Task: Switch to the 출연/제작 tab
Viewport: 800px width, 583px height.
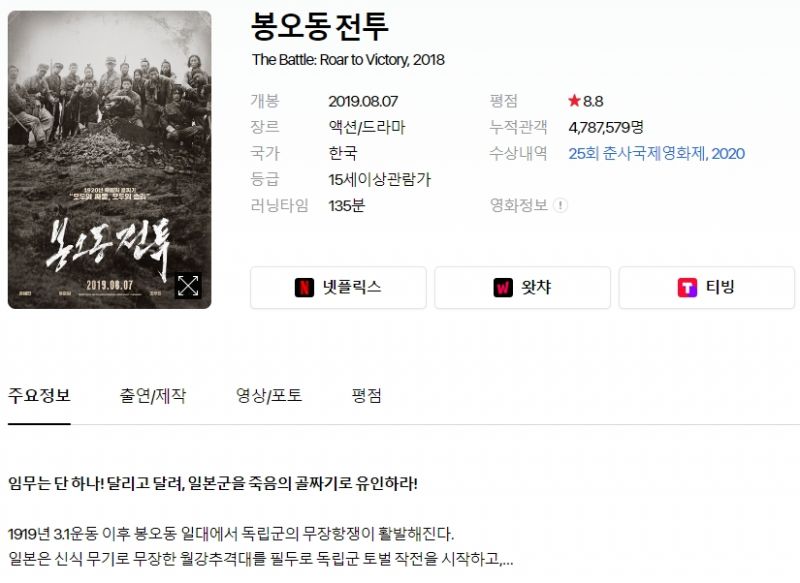Action: [x=153, y=396]
